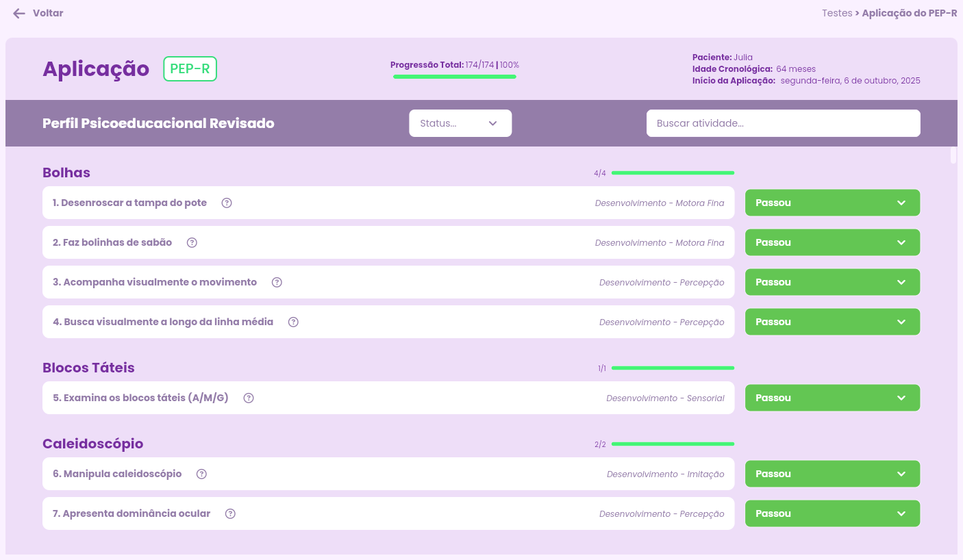Screen dimensions: 963x560
Task: Open result dropdown for Manipula caleidoscópio
Action: [831, 474]
